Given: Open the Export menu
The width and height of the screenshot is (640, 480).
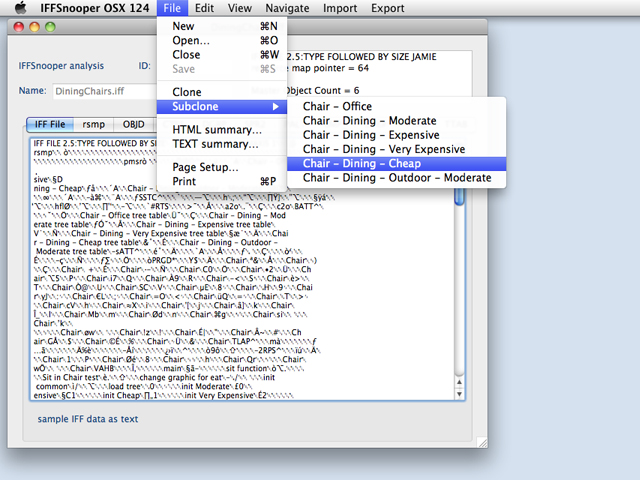Looking at the screenshot, I should tap(387, 8).
